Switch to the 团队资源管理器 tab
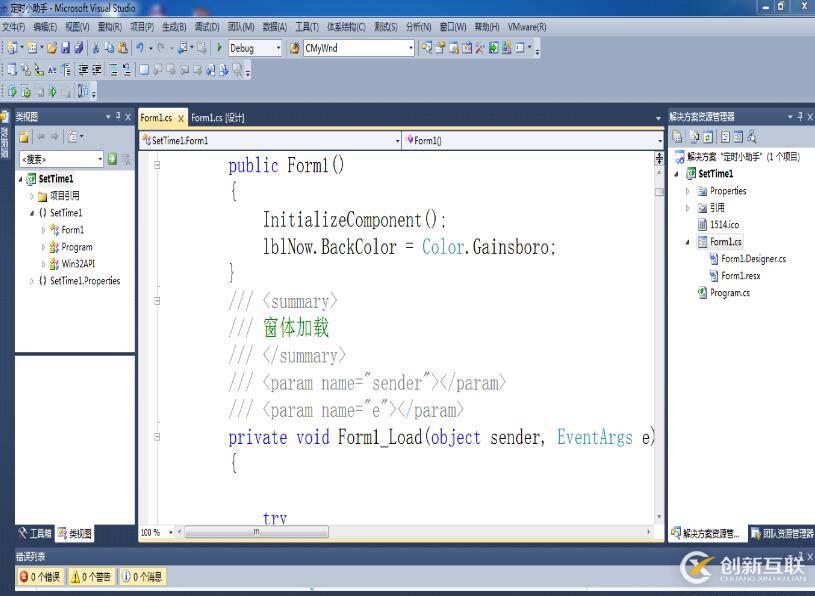This screenshot has width=815, height=596. point(782,533)
